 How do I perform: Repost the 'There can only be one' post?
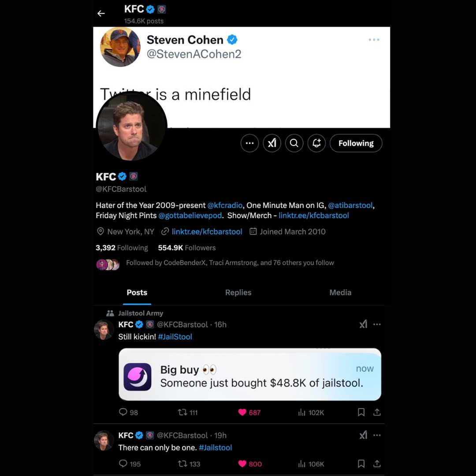182,464
